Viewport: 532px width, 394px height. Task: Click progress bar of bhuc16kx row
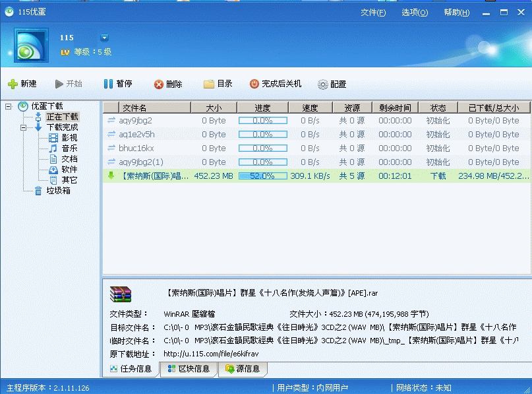(x=263, y=148)
